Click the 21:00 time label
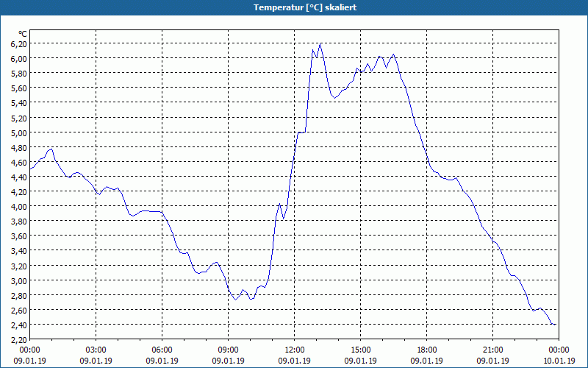This screenshot has width=588, height=368. click(492, 350)
